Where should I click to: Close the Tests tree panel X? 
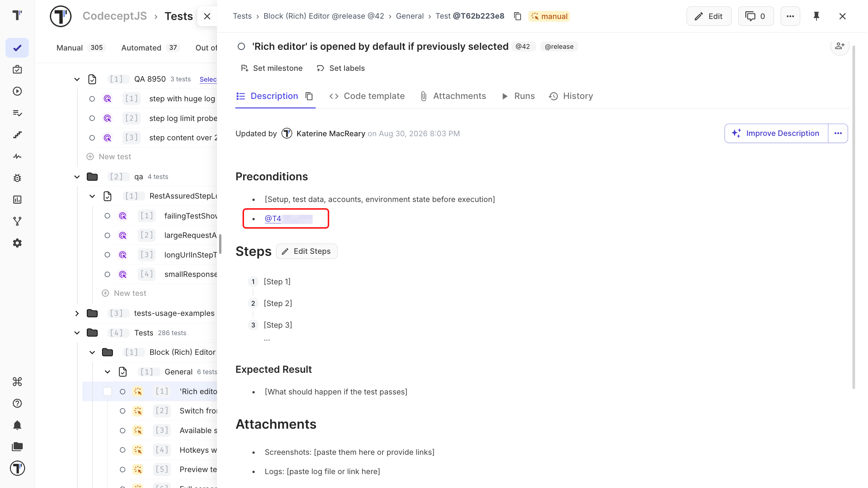[207, 16]
